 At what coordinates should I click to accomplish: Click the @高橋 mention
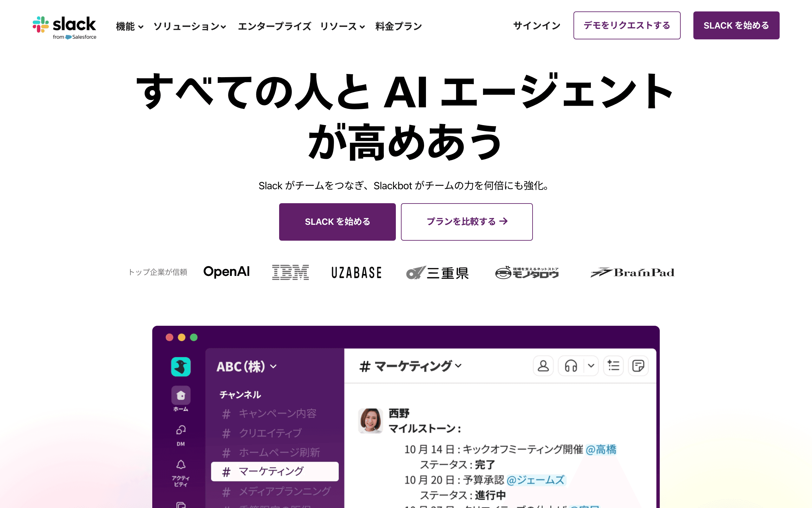click(601, 450)
